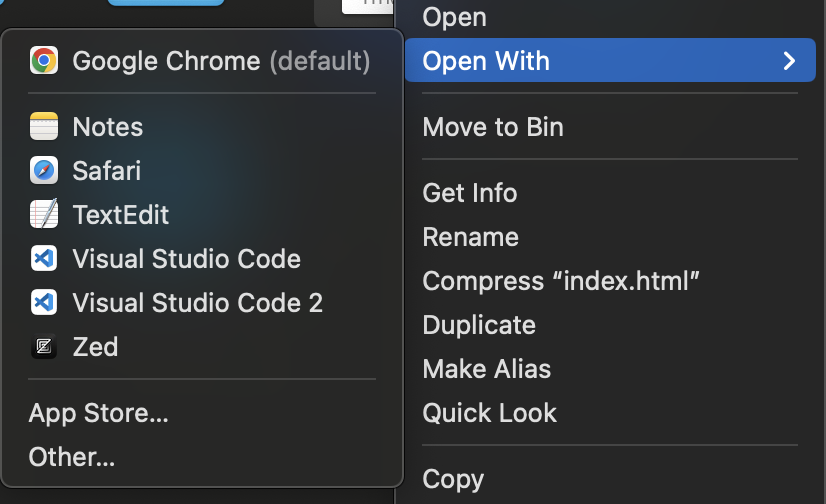This screenshot has height=504, width=826.
Task: Choose Make Alias
Action: pyautogui.click(x=610, y=369)
